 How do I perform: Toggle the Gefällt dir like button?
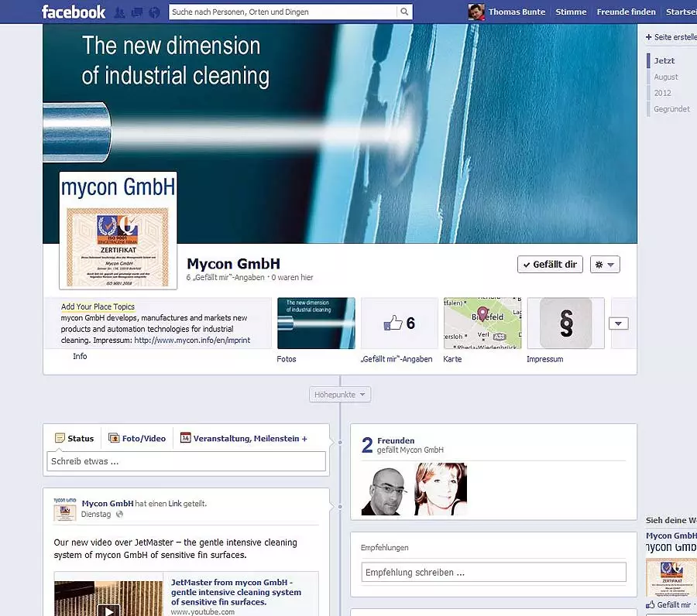(550, 264)
